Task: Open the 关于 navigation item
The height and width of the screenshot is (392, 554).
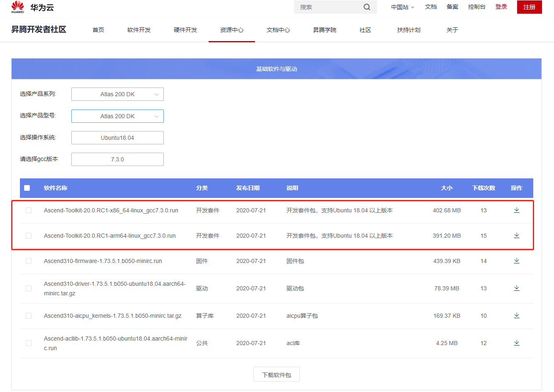Action: coord(452,30)
